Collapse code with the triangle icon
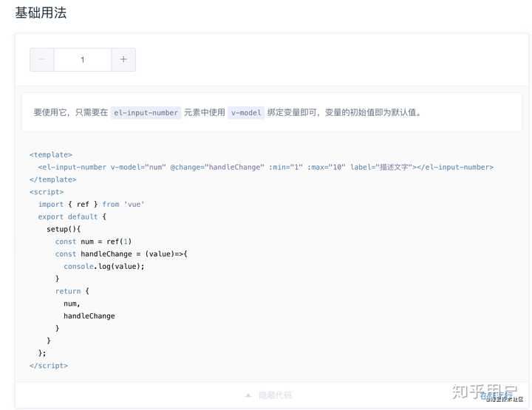The height and width of the screenshot is (410, 532). tap(248, 395)
